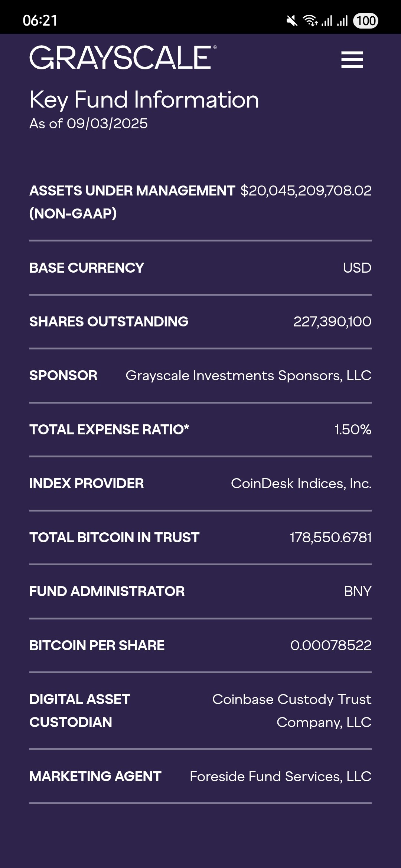Tap the BNY fund administrator value
401x868 pixels.
pyautogui.click(x=358, y=591)
